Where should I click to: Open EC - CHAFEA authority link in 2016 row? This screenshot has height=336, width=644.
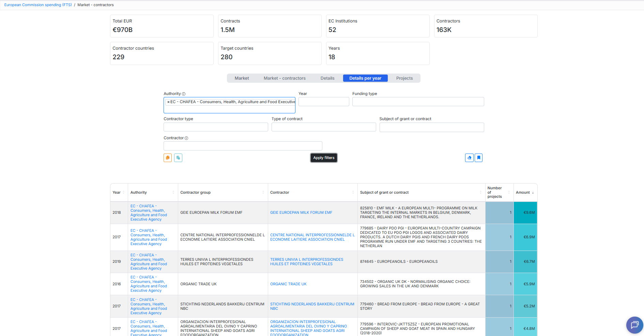(x=149, y=284)
